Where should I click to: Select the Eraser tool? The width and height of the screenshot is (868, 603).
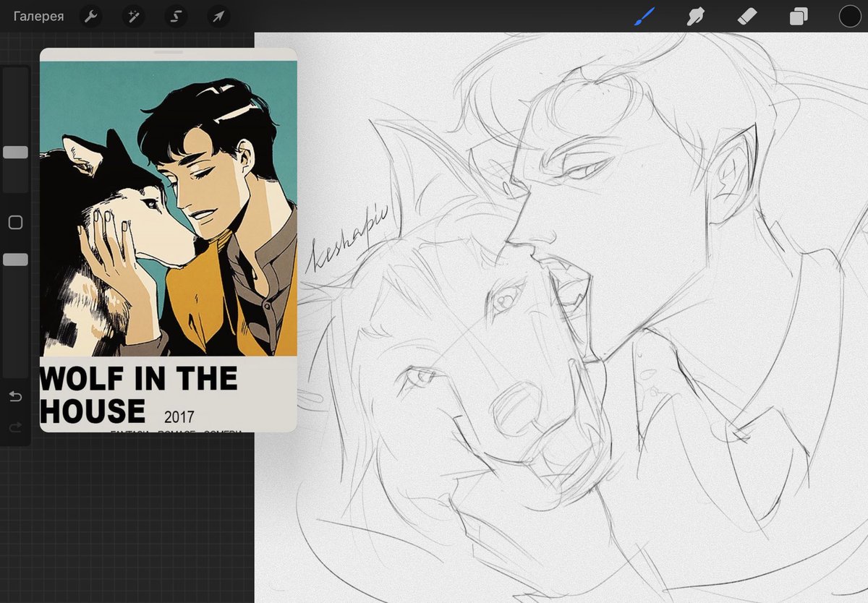(746, 16)
